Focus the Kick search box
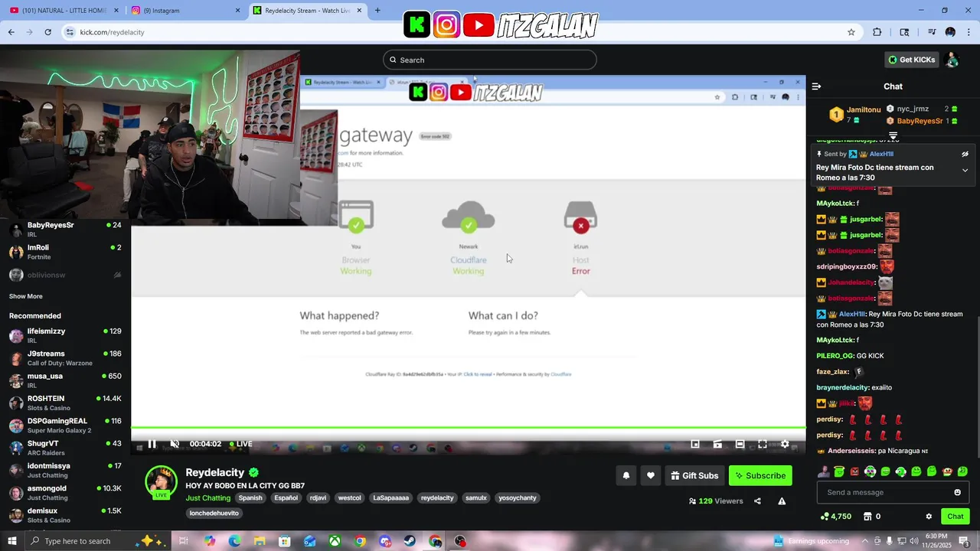The height and width of the screenshot is (551, 980). pyautogui.click(x=490, y=60)
